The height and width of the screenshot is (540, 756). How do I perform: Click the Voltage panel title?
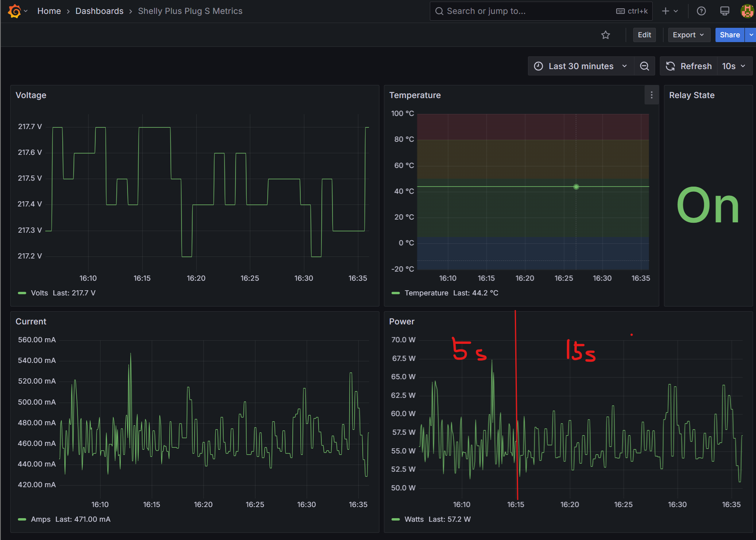click(x=31, y=95)
